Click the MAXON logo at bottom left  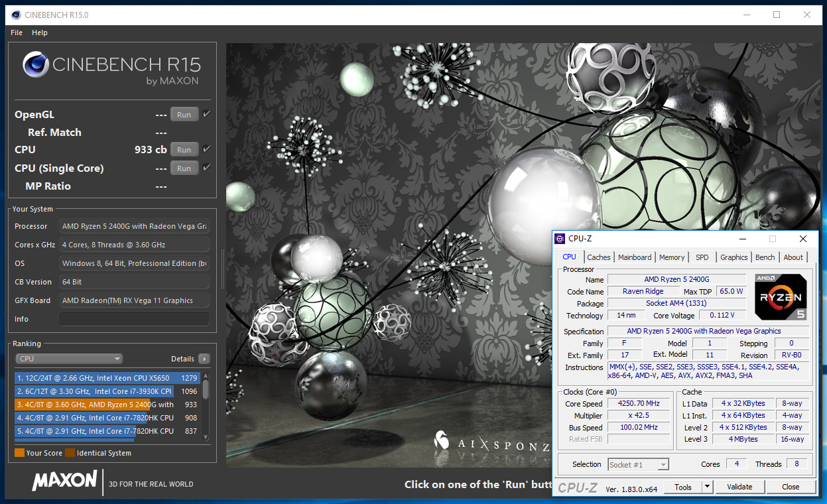tap(64, 481)
